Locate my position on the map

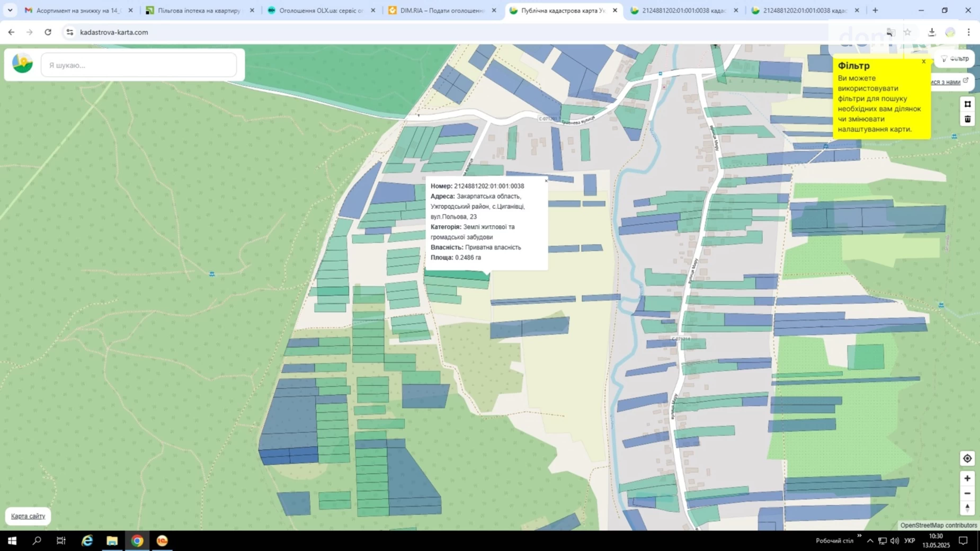tap(967, 458)
